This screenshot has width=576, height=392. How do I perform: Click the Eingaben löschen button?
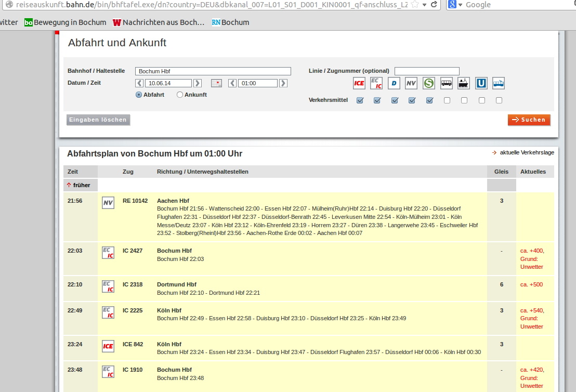click(x=98, y=120)
